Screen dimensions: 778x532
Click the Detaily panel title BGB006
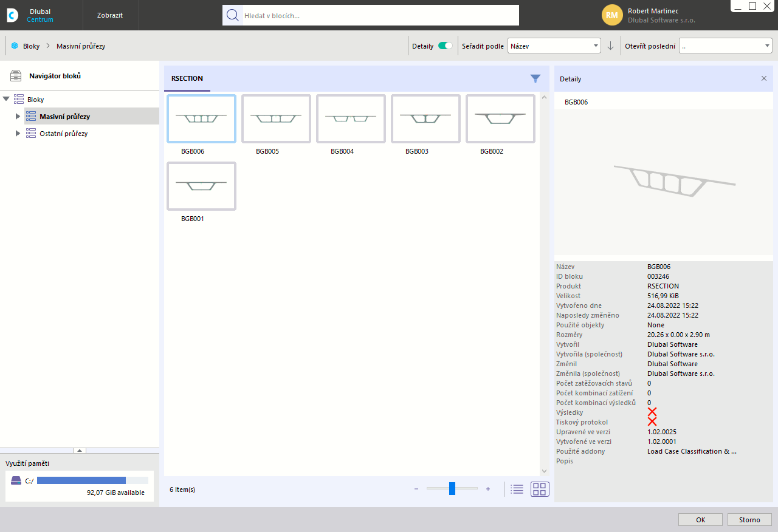point(576,102)
